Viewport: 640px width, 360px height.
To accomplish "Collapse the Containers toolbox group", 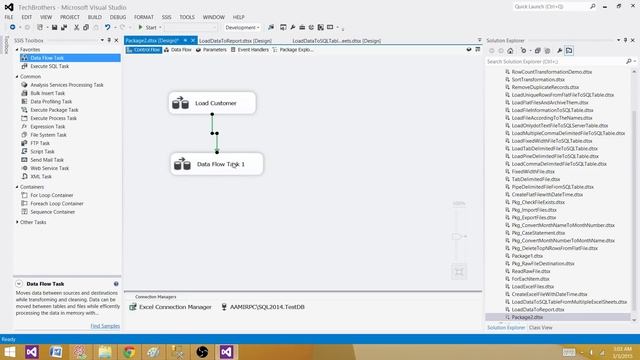I will point(17,187).
